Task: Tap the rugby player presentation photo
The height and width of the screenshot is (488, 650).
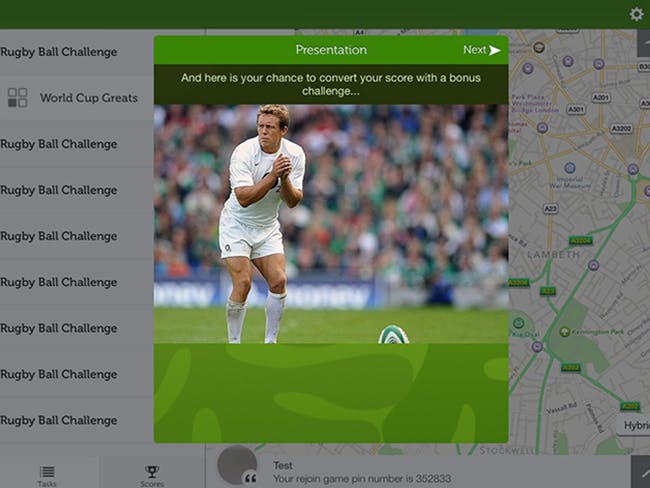Action: 331,224
